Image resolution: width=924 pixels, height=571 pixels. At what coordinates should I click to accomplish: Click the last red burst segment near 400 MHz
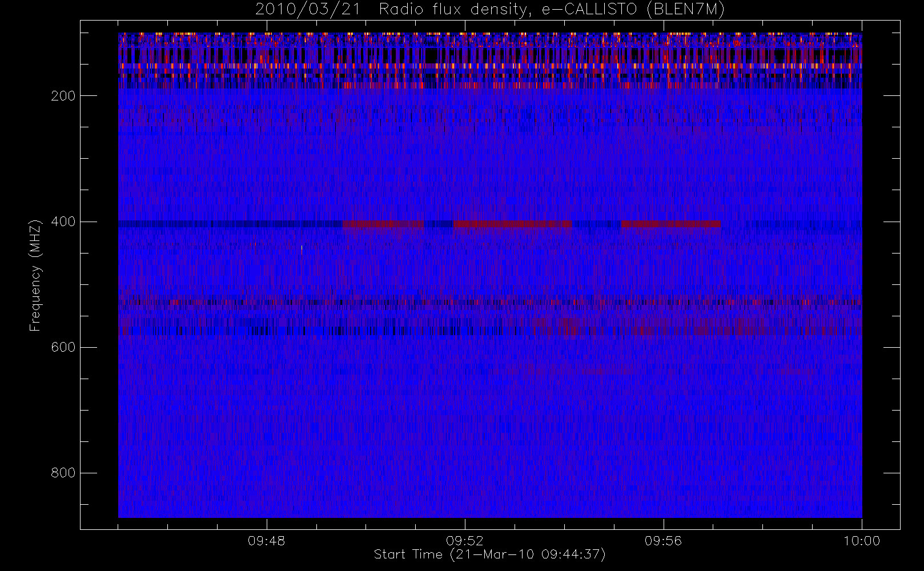pyautogui.click(x=670, y=224)
